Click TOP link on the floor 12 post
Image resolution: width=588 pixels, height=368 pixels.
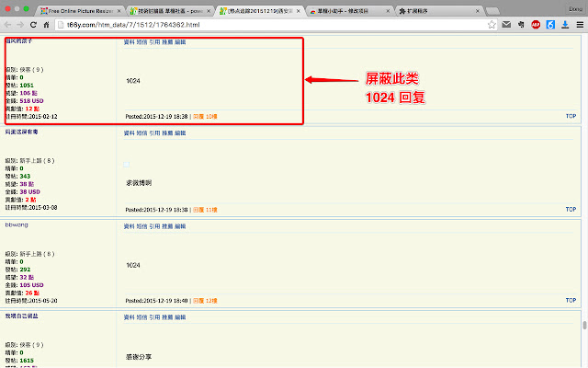pos(571,301)
